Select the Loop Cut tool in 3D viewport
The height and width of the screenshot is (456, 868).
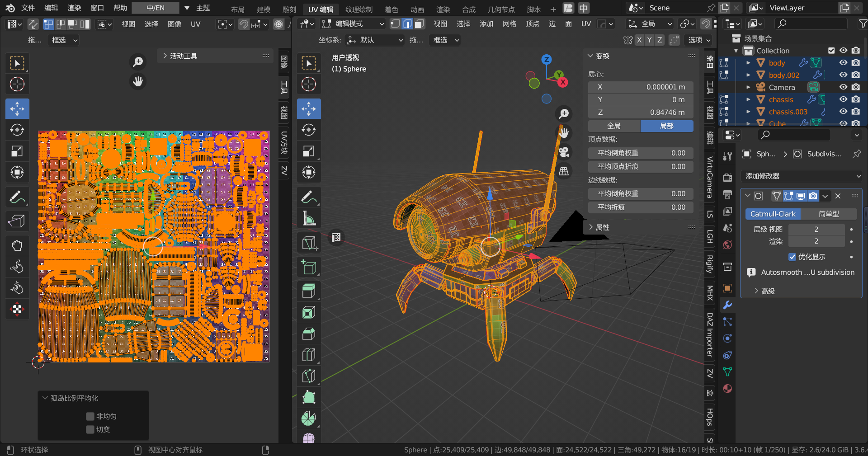click(x=309, y=355)
